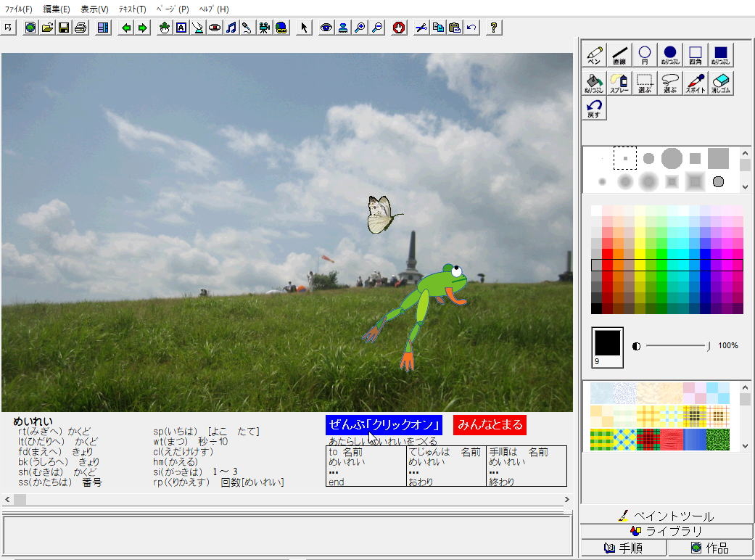
Task: Click the microphone recording icon
Action: pyautogui.click(x=247, y=28)
